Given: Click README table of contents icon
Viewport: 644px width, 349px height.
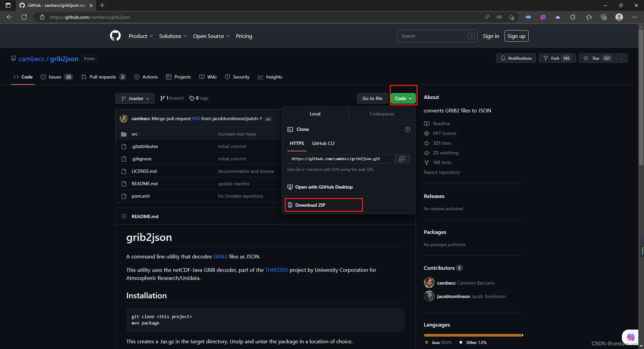Looking at the screenshot, I should (124, 216).
